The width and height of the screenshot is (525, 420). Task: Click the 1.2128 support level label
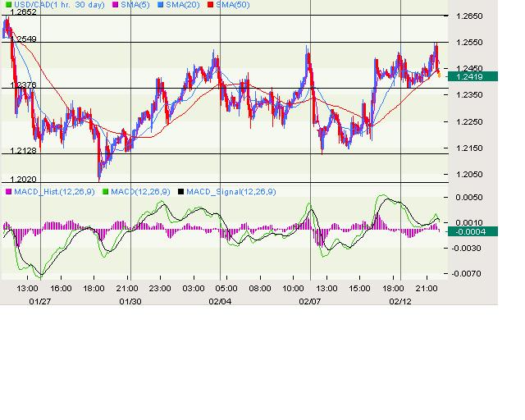point(23,150)
